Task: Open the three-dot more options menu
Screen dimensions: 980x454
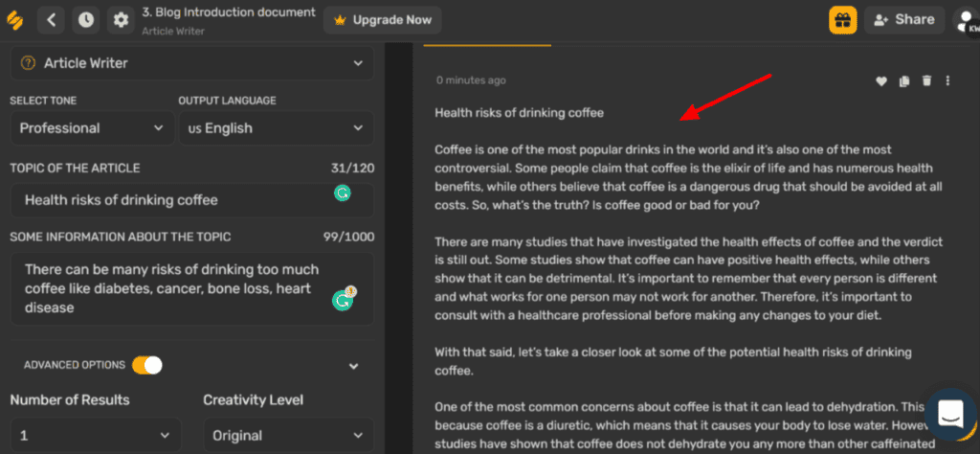Action: pos(948,81)
